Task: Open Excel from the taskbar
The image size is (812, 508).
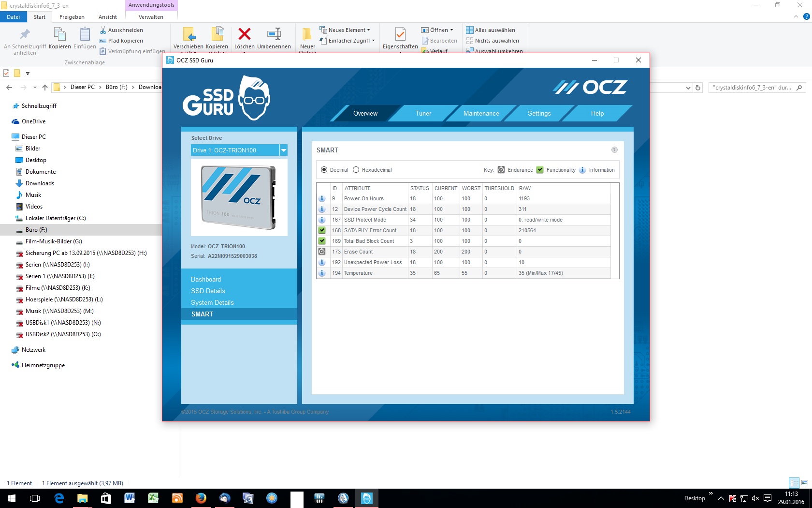Action: pos(153,498)
